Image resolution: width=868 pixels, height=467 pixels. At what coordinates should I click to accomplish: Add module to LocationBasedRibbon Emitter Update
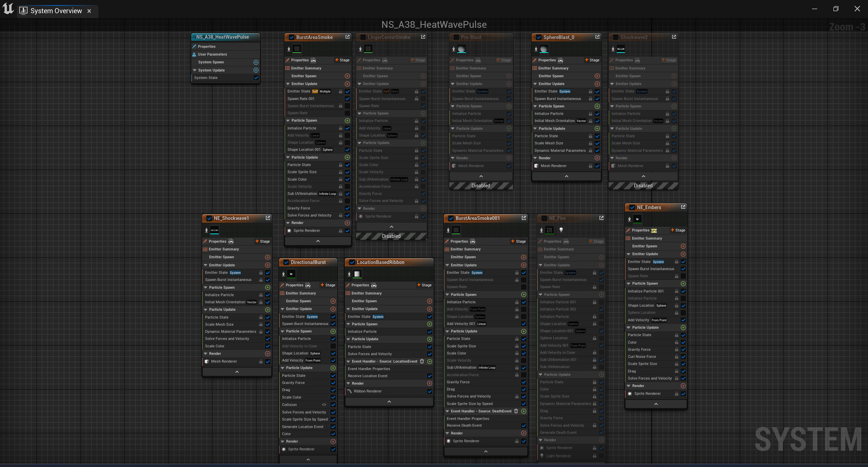tap(430, 309)
